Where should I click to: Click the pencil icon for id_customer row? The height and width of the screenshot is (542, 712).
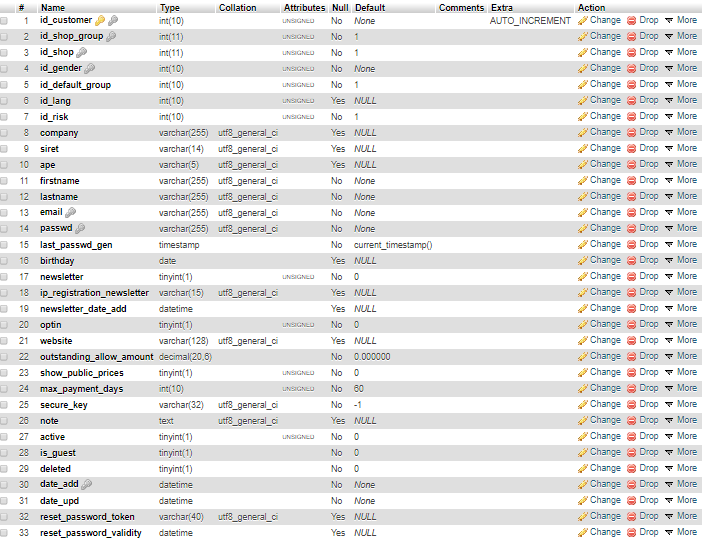[x=583, y=20]
